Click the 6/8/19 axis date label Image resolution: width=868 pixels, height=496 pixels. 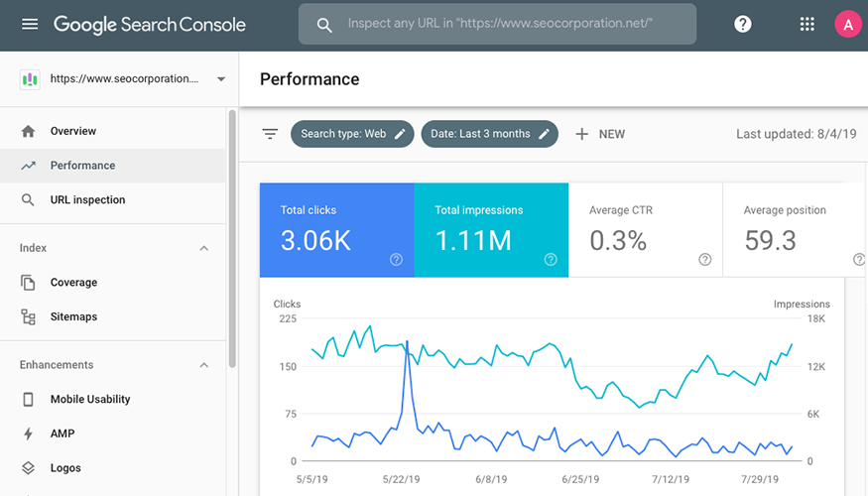[491, 479]
